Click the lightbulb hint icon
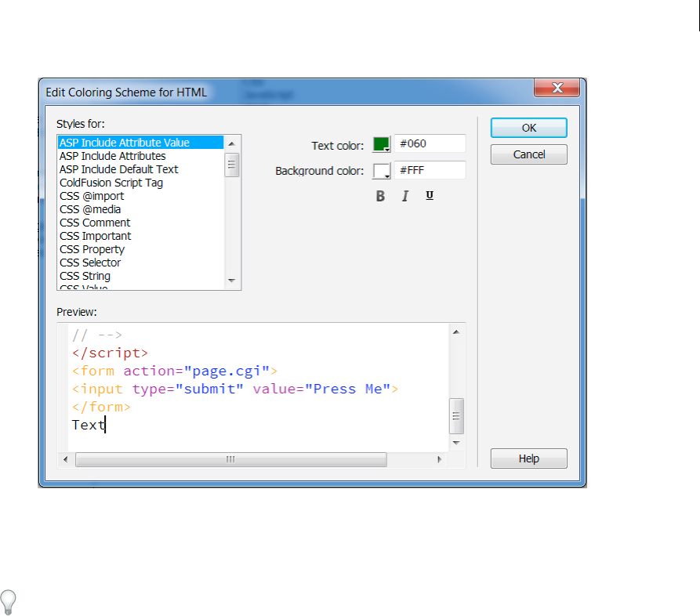The image size is (700, 616). [x=8, y=602]
